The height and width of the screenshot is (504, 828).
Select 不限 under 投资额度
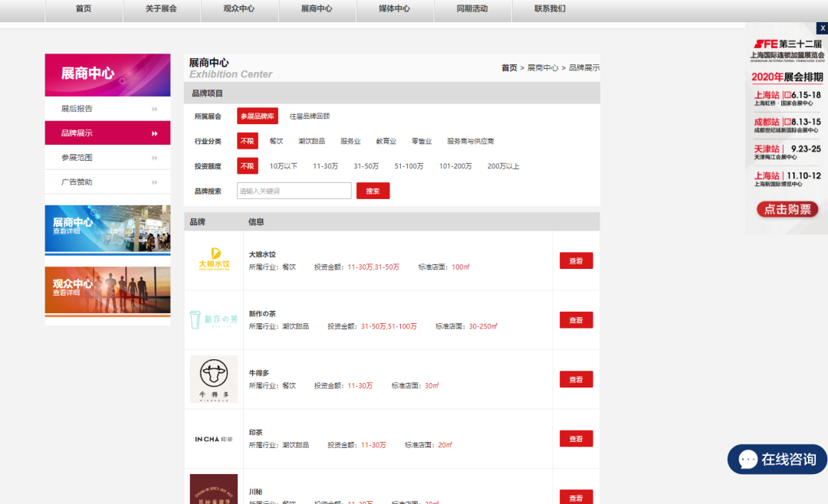click(247, 165)
